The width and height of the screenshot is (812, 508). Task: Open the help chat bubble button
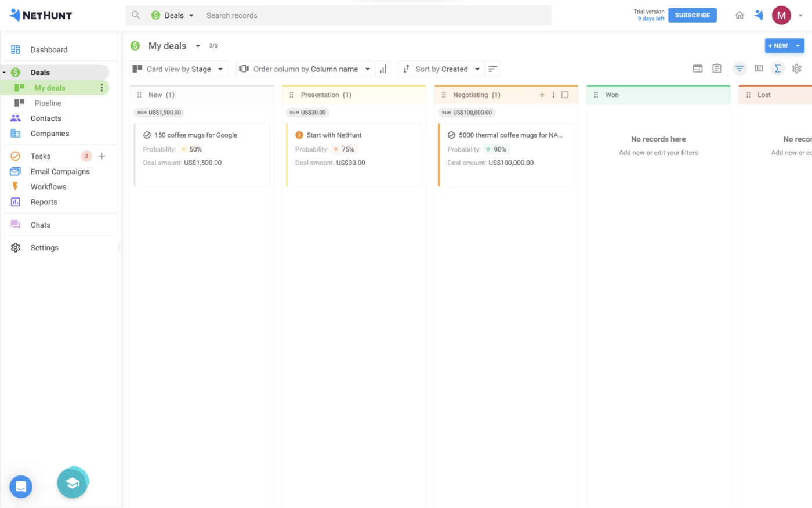click(x=21, y=487)
